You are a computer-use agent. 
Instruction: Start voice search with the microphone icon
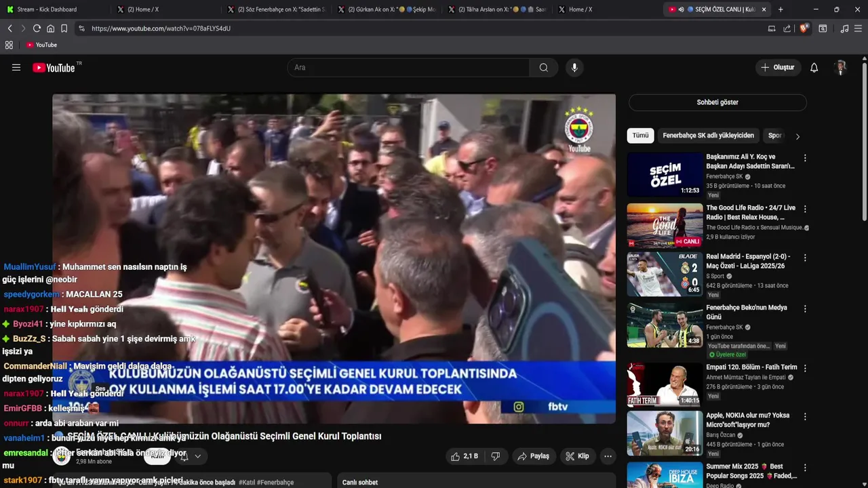[x=574, y=68]
